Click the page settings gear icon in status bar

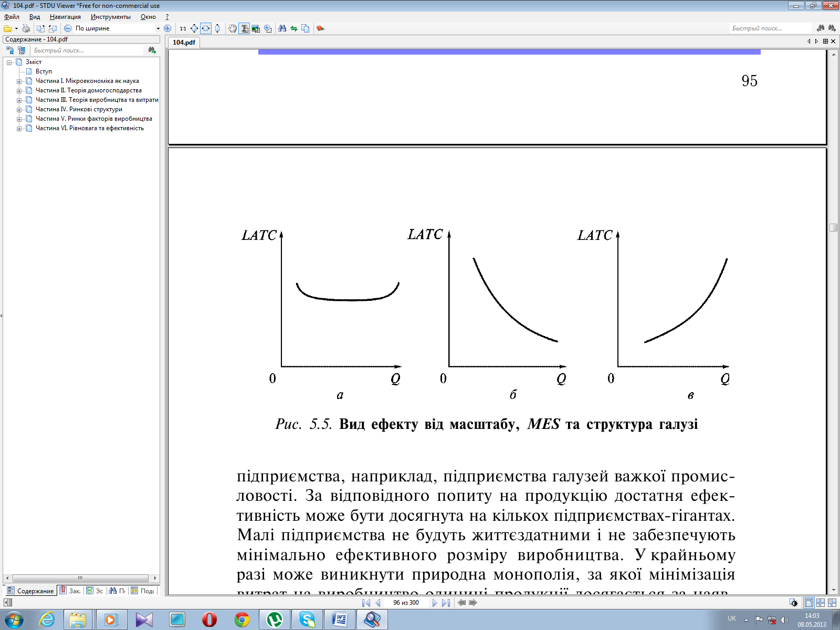(x=794, y=603)
